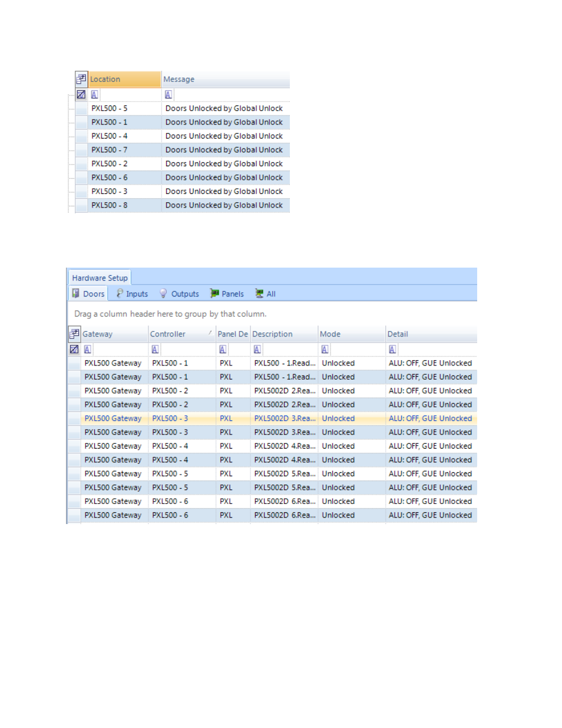Select the Inputs tab
The image size is (562, 728).
(x=132, y=294)
